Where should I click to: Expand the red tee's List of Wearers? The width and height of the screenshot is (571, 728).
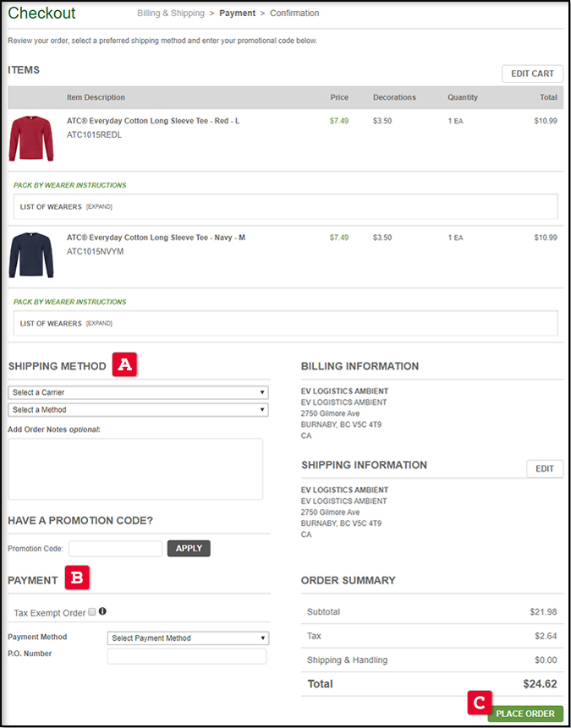point(99,206)
